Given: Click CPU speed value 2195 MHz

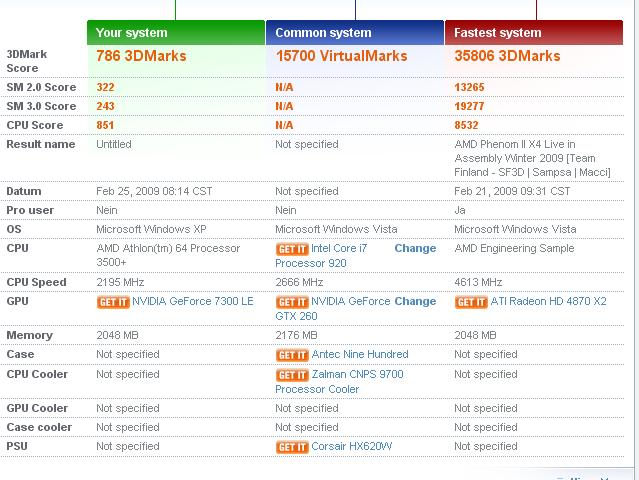Looking at the screenshot, I should tap(120, 282).
